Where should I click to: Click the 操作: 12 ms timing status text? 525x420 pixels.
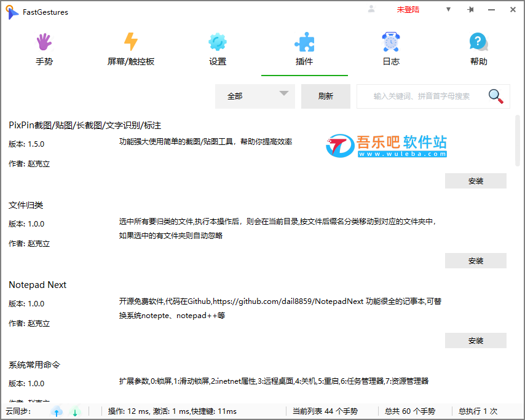pyautogui.click(x=172, y=411)
